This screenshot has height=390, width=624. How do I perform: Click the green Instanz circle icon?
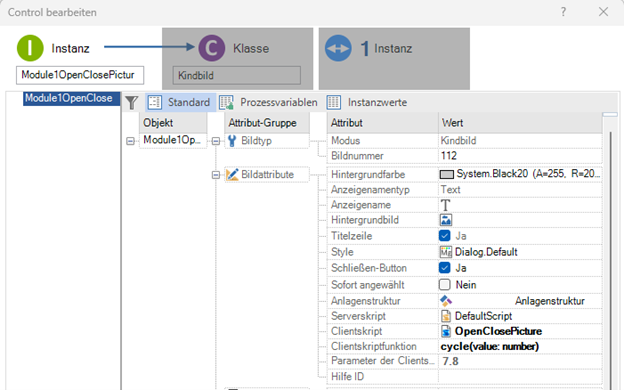(x=30, y=48)
